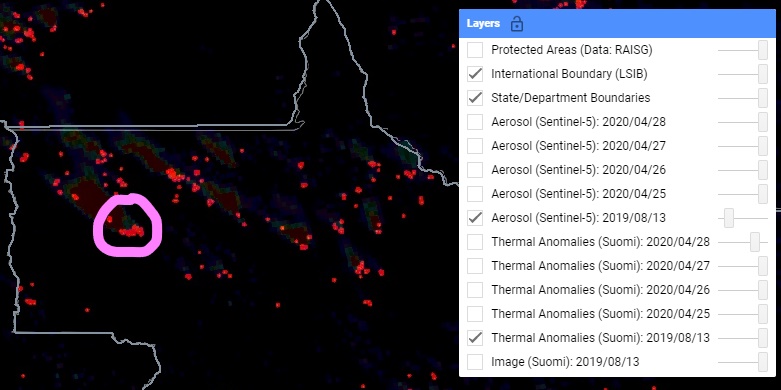Enable the Protected Areas (Data: RAISG) checkbox
The image size is (781, 390).
coord(475,50)
